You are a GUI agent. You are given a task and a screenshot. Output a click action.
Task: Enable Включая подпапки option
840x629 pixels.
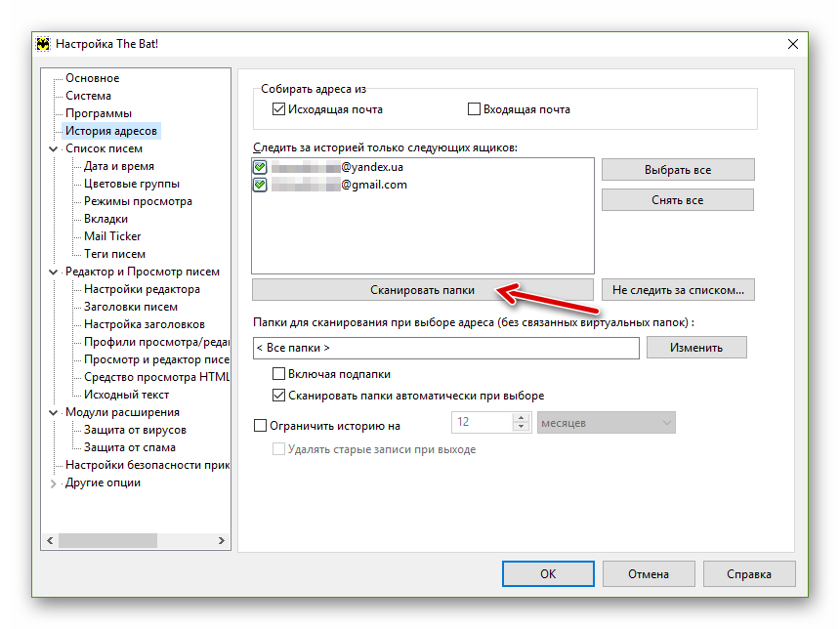click(x=279, y=374)
